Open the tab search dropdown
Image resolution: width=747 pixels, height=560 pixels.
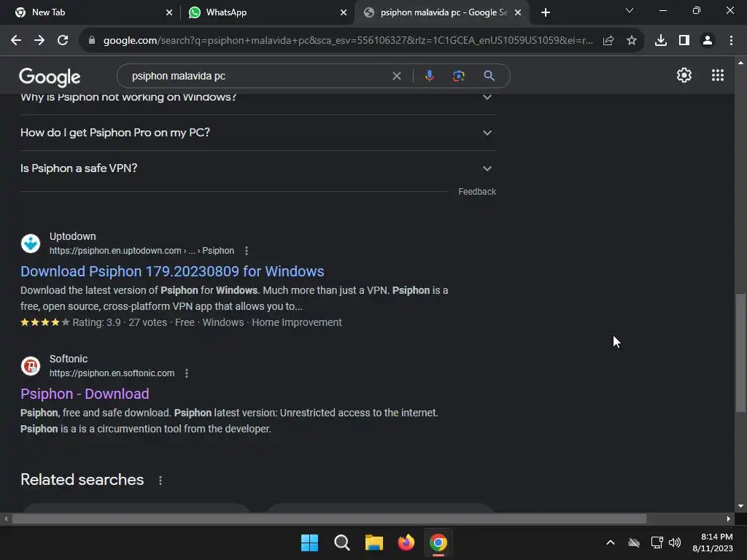[630, 10]
